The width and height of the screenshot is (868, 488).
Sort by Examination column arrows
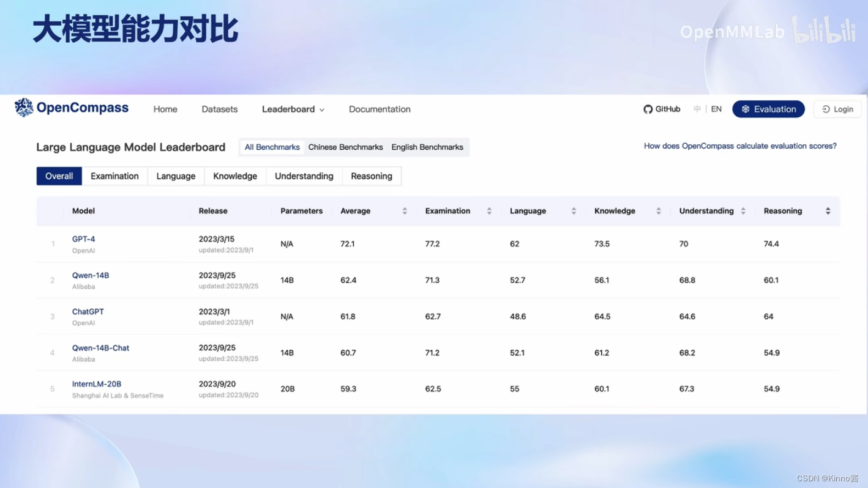[489, 211]
